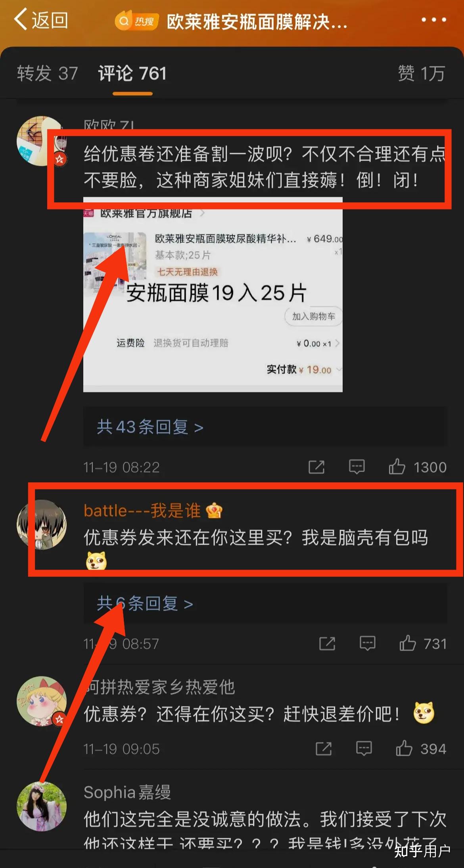This screenshot has width=464, height=868.
Task: Select the 评论 761 tab
Action: point(132,73)
